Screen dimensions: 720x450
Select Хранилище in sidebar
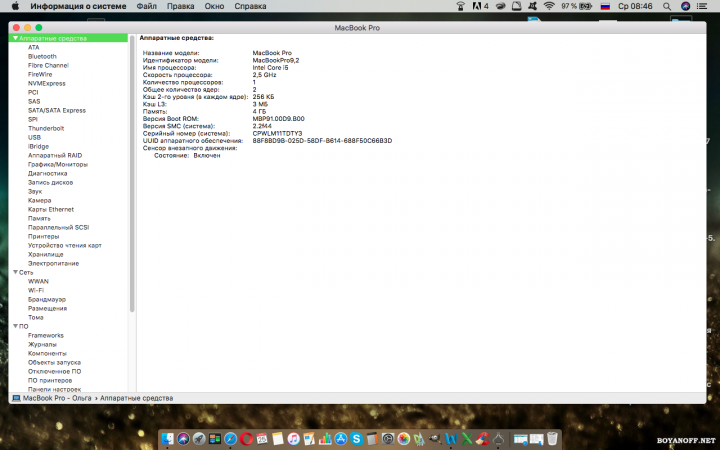coord(45,254)
